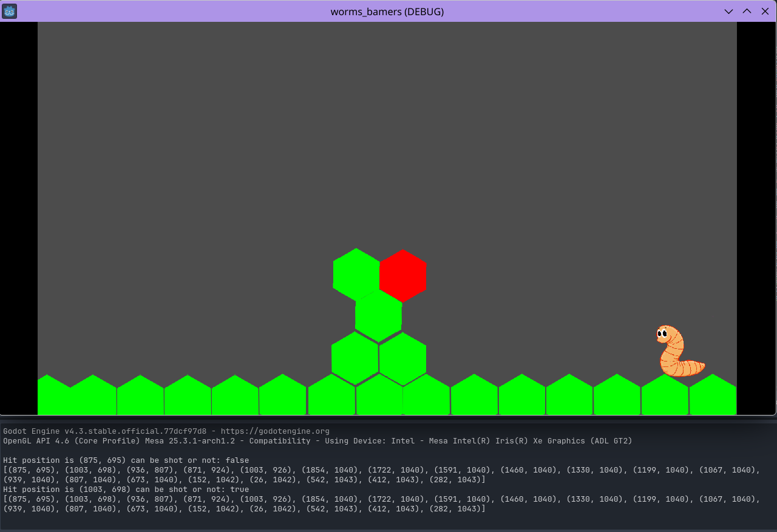777x532 pixels.
Task: Click the ground hexagon under the worm
Action: tap(665, 396)
